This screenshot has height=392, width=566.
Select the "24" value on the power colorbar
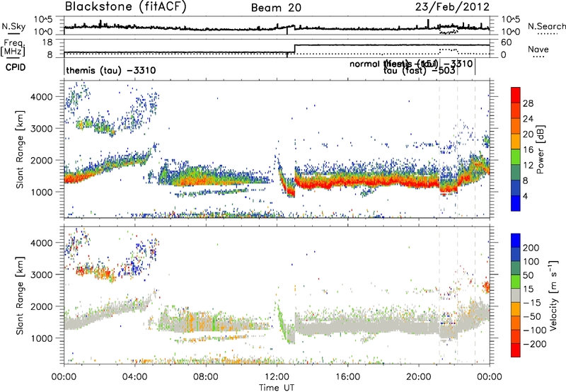[528, 119]
